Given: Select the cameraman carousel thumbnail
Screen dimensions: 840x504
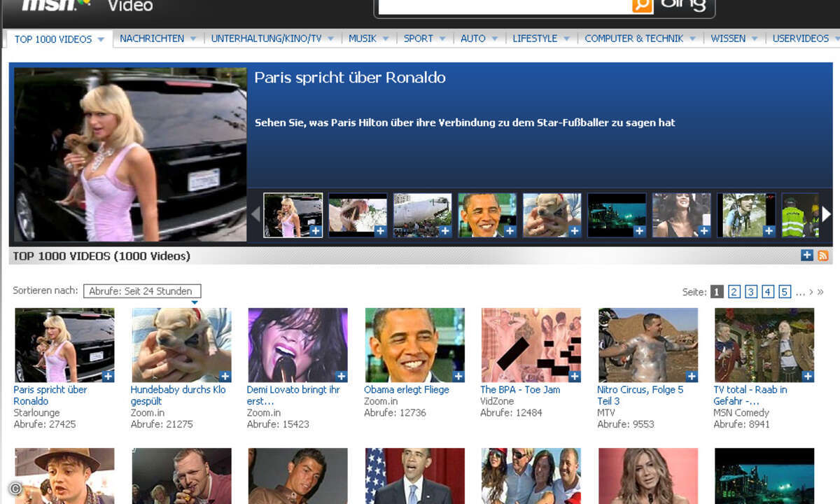Looking at the screenshot, I should (x=746, y=215).
